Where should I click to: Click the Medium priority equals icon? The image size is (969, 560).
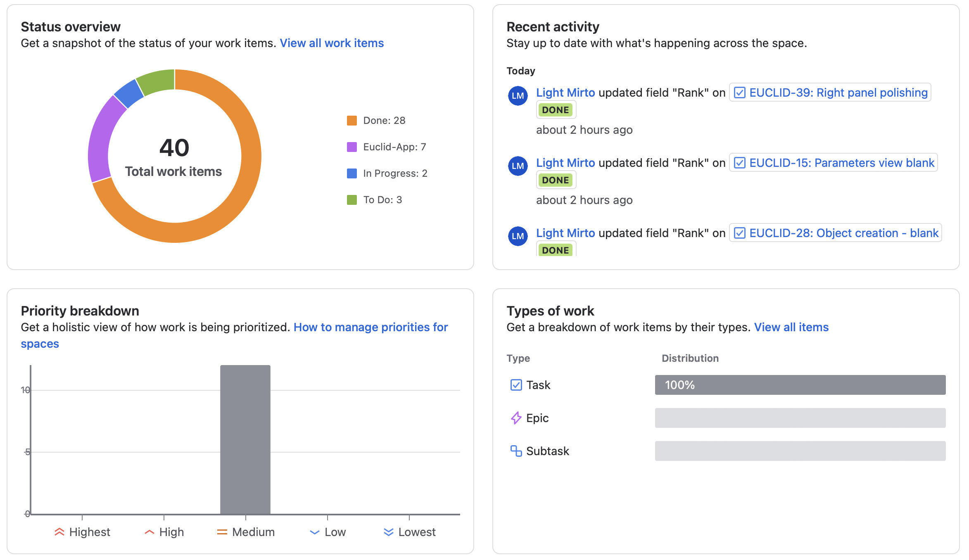pyautogui.click(x=222, y=532)
